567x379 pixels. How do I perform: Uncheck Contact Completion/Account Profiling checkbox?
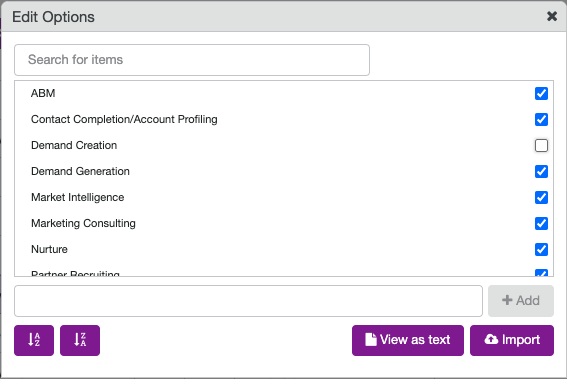click(541, 119)
